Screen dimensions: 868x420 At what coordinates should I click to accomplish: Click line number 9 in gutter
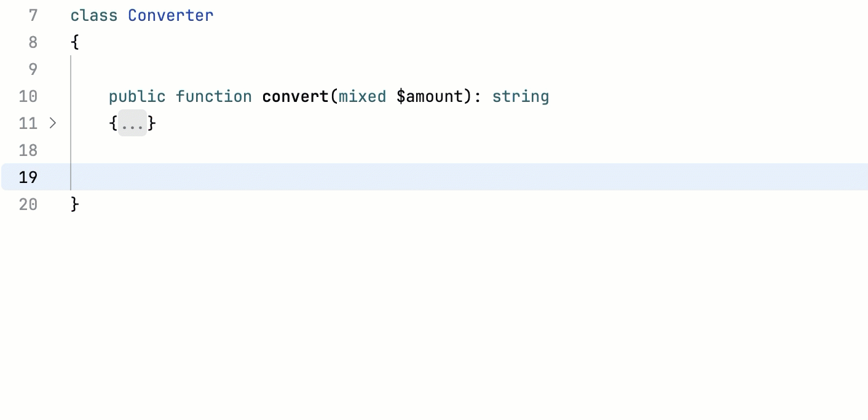tap(33, 69)
